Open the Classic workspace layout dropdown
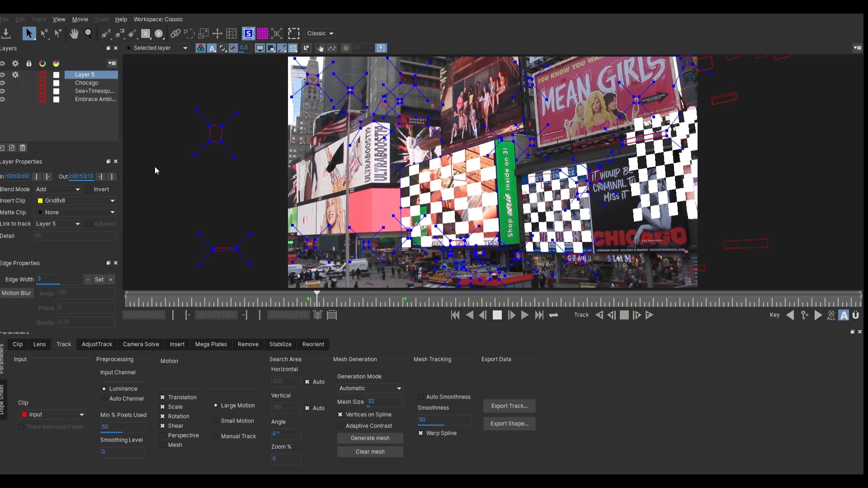868x488 pixels. pos(320,33)
